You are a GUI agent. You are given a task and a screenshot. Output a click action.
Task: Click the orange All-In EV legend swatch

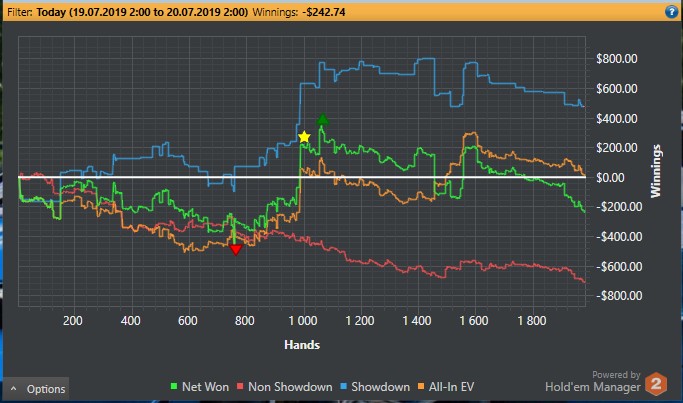pos(421,386)
